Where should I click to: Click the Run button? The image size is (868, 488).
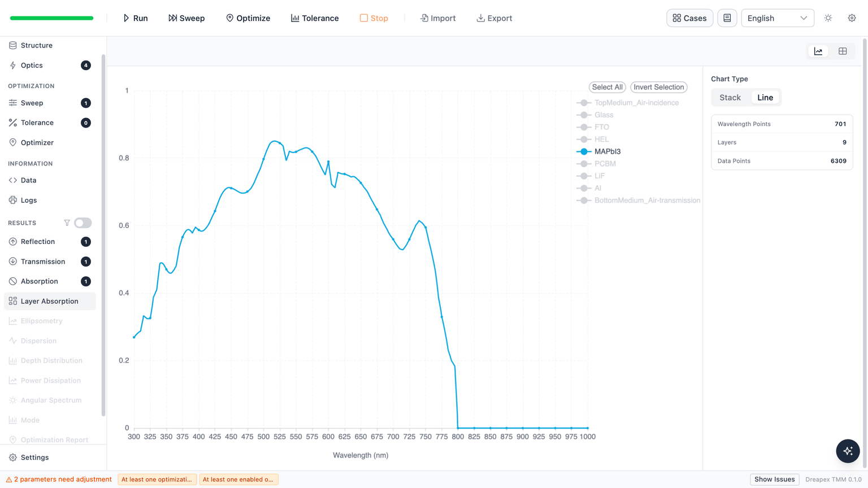(x=136, y=18)
